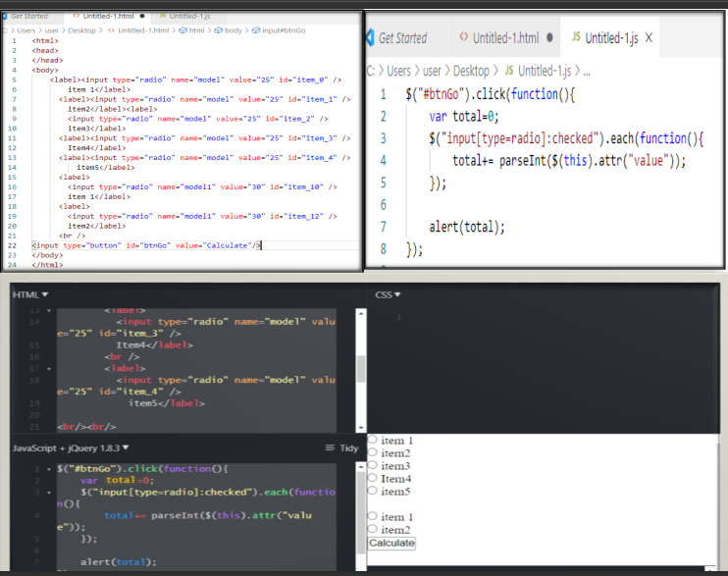The height and width of the screenshot is (576, 728).
Task: Open the HTML panel dropdown
Action: click(30, 295)
